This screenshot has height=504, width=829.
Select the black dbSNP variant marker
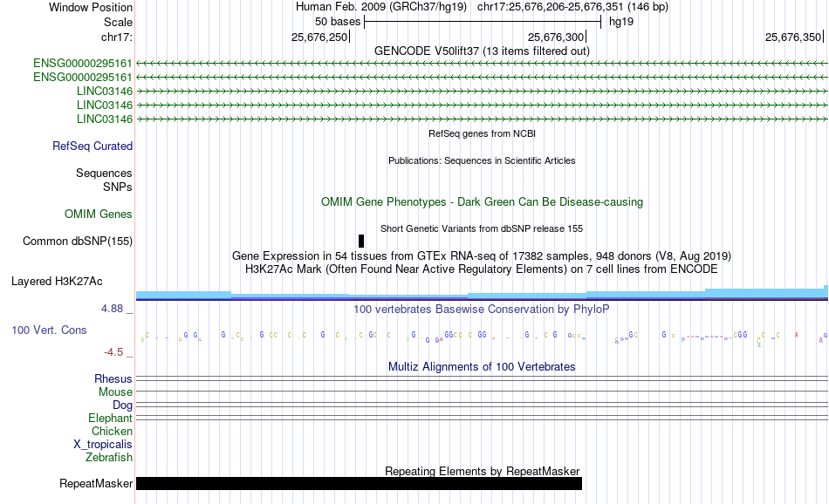pos(361,241)
